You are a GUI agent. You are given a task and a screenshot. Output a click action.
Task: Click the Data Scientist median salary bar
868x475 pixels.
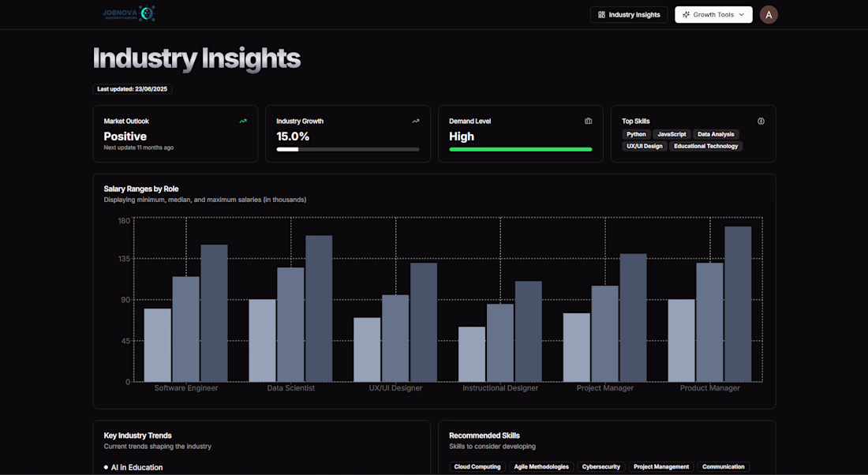tap(290, 325)
